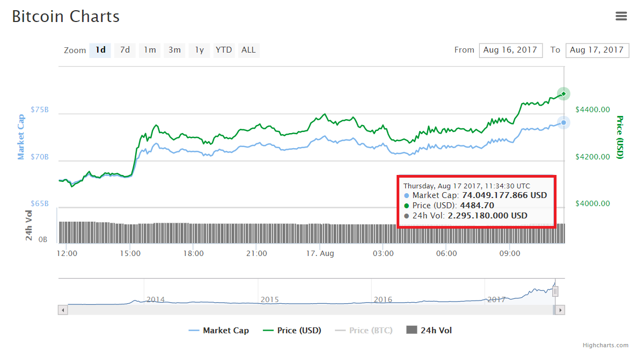
Task: Click the blue market cap end marker
Action: pos(563,122)
